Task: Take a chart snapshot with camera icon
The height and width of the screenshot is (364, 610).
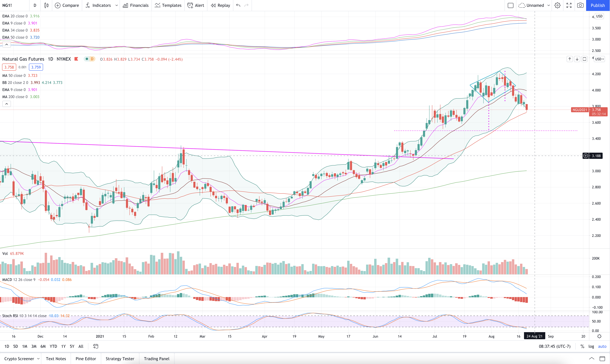Action: [580, 5]
